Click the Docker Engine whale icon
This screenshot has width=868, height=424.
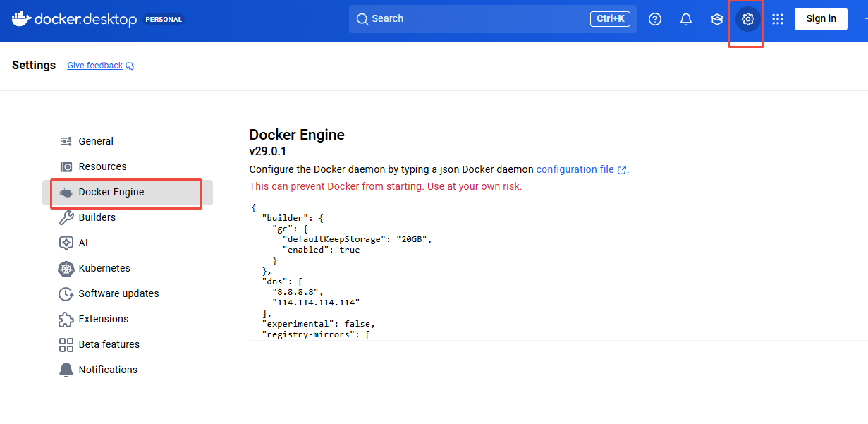pos(66,192)
